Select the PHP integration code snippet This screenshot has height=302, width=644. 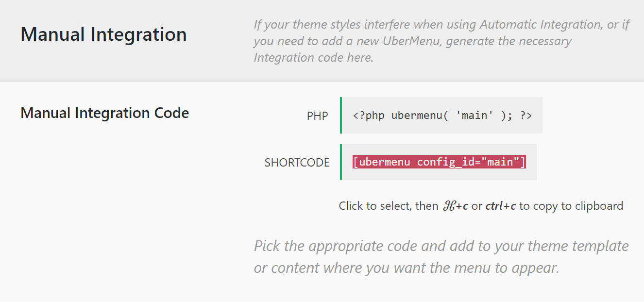pyautogui.click(x=441, y=115)
